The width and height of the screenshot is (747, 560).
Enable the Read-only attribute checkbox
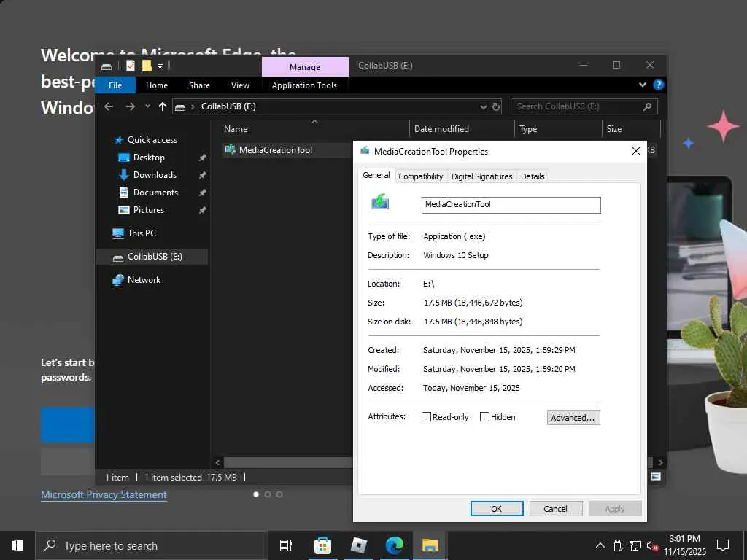(x=426, y=417)
